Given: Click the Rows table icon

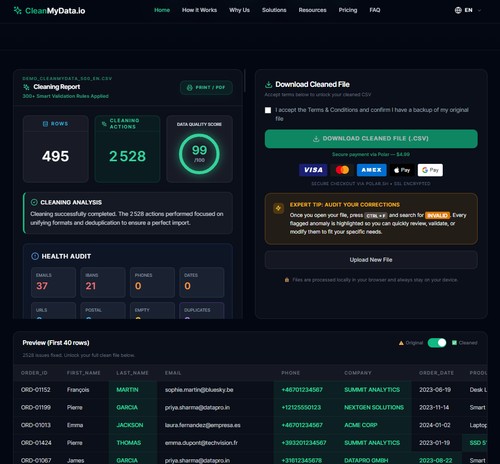Looking at the screenshot, I should (x=45, y=124).
